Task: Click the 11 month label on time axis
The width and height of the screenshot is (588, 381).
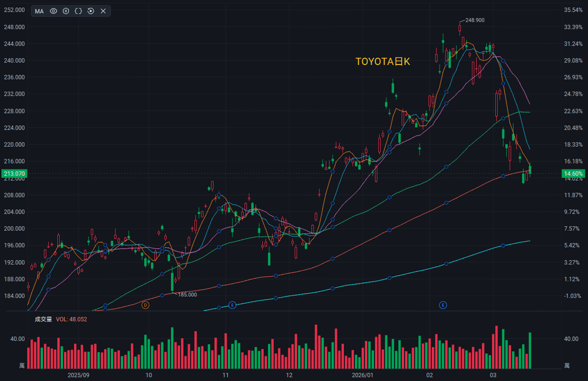Action: tap(225, 375)
